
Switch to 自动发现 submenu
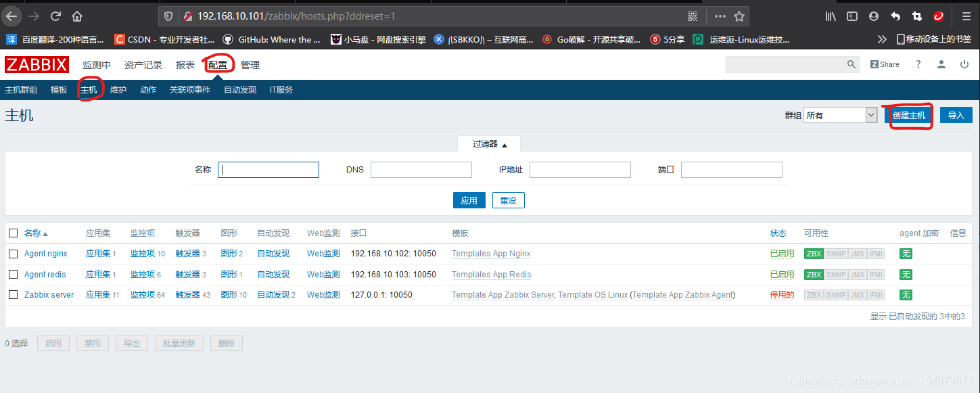[240, 89]
